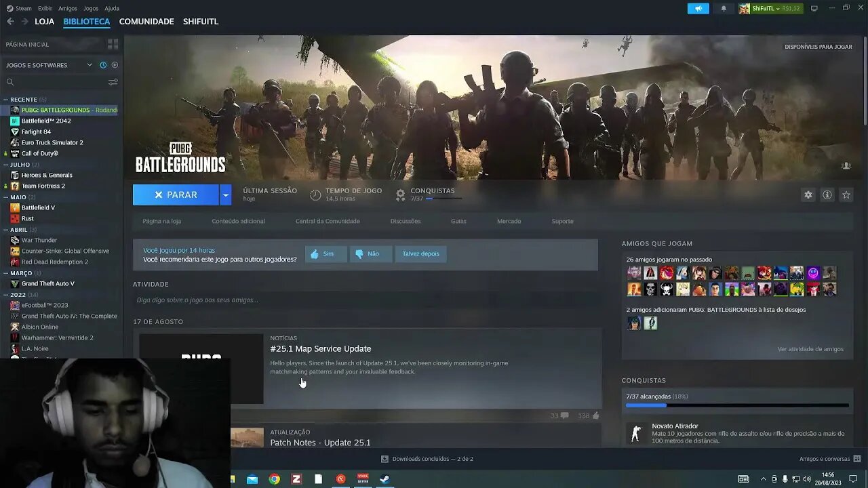Click the Talvez depois button
The image size is (868, 488).
[x=420, y=253]
